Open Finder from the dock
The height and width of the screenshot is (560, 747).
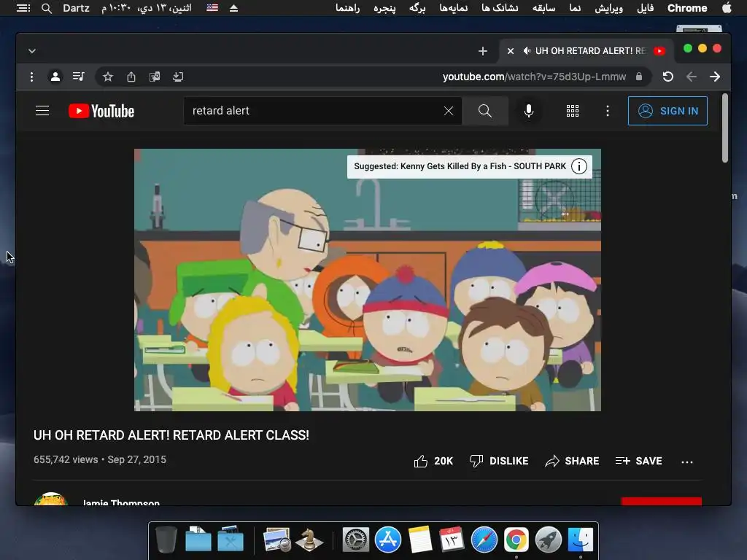(x=580, y=540)
